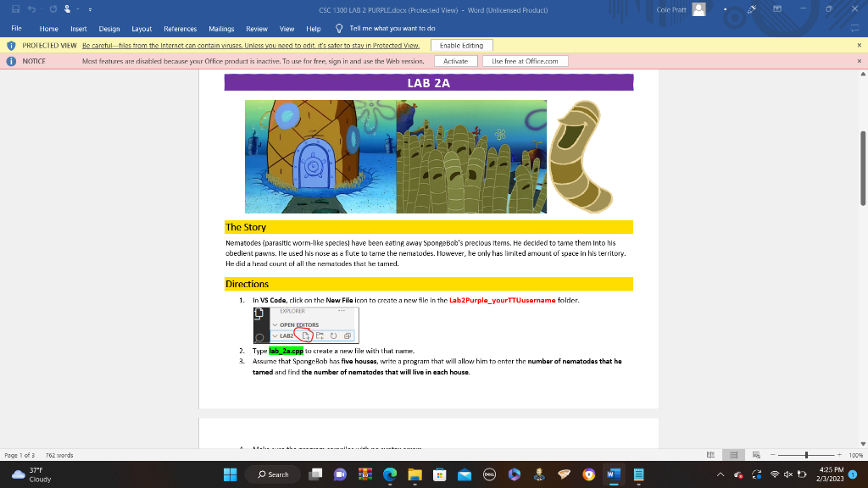Screen dimensions: 868x488
Task: Switch to Read Mode from status bar
Action: point(711,455)
